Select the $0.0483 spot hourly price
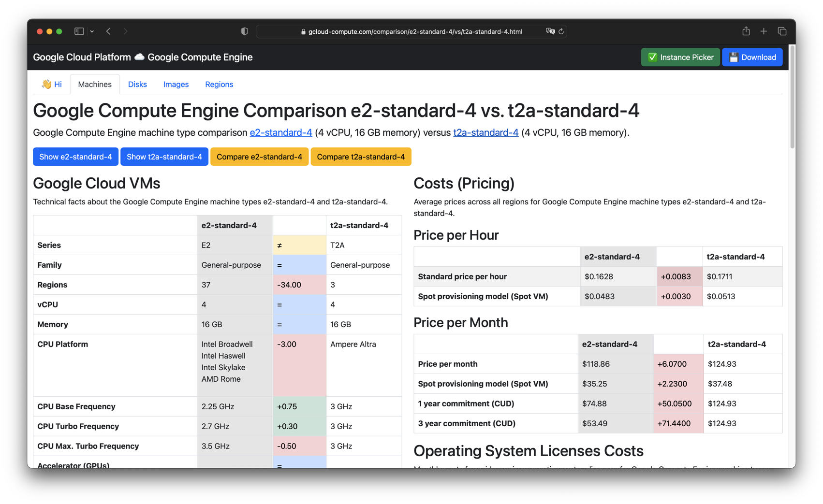823x504 pixels. point(618,296)
